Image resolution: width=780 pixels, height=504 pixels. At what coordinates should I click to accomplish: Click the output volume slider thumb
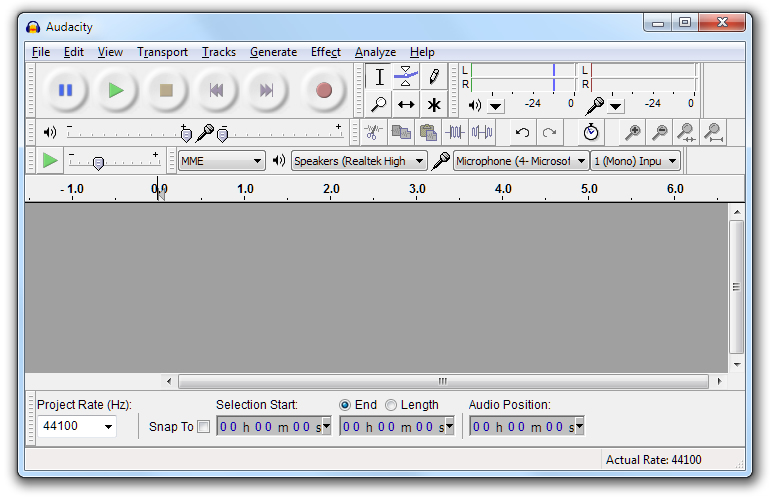coord(186,134)
